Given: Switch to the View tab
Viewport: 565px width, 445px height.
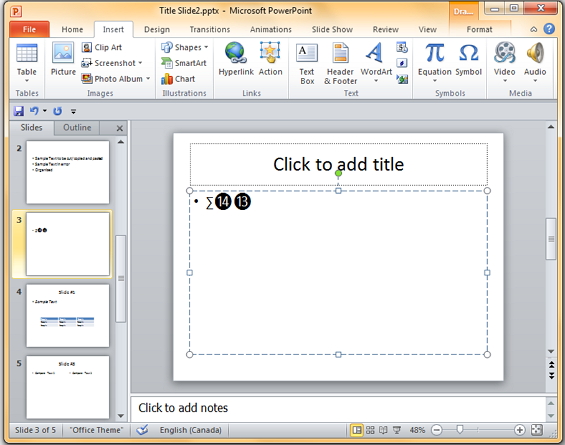Looking at the screenshot, I should (x=427, y=30).
